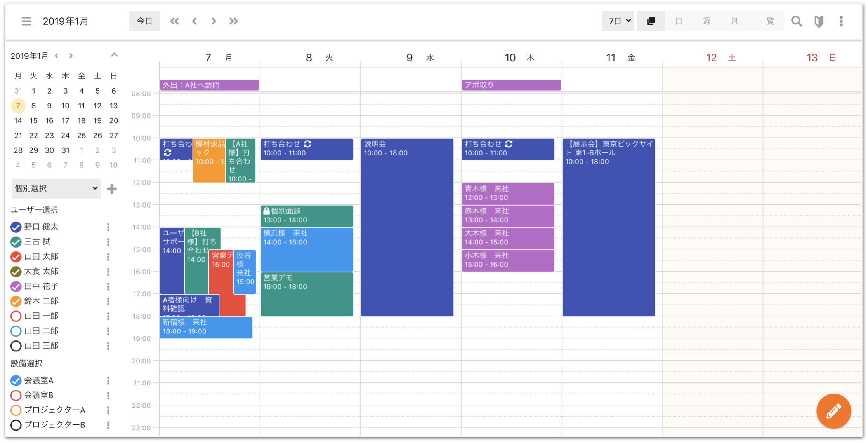
Task: Uncheck user 三古 試
Action: [16, 242]
